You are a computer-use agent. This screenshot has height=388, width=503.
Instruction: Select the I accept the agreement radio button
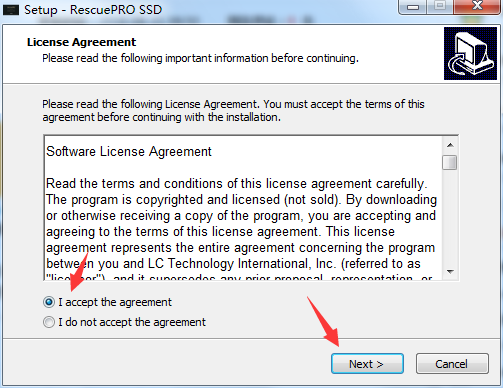[x=49, y=302]
